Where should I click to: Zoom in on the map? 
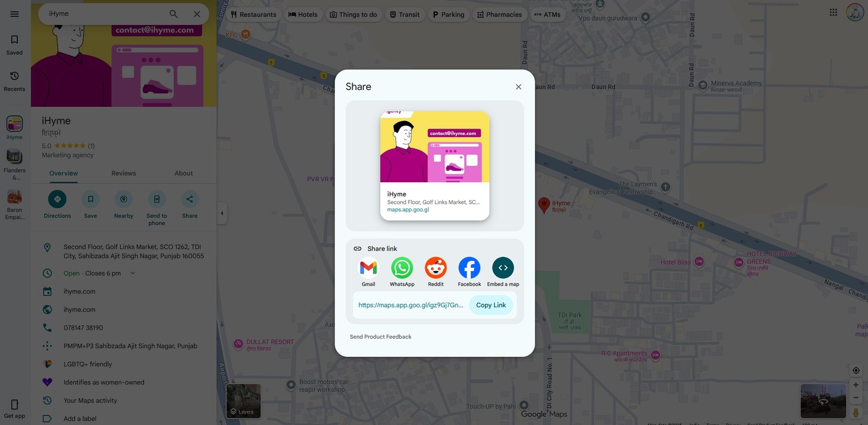pyautogui.click(x=856, y=385)
